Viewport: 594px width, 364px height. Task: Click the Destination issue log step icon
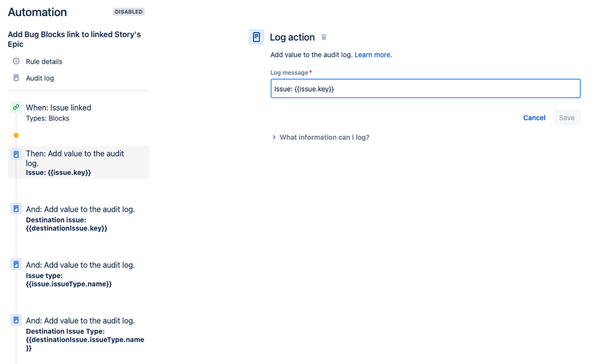16,209
